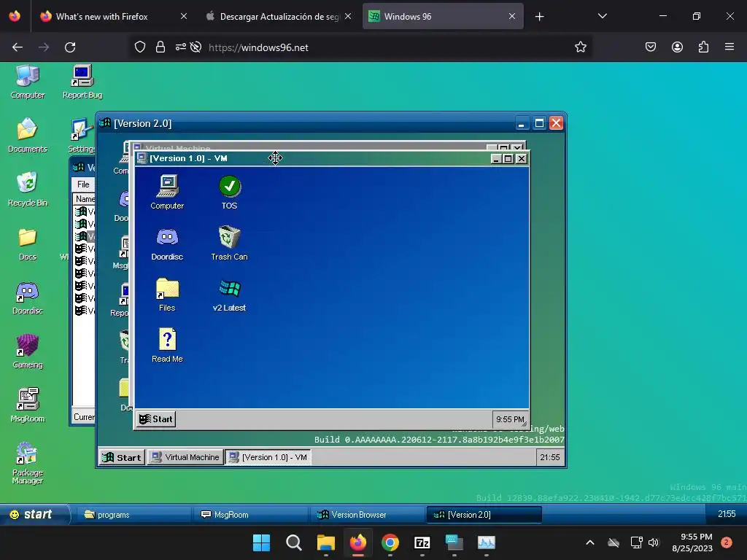Open the Firefox account icon
Viewport: 747px width, 560px height.
coord(677,47)
